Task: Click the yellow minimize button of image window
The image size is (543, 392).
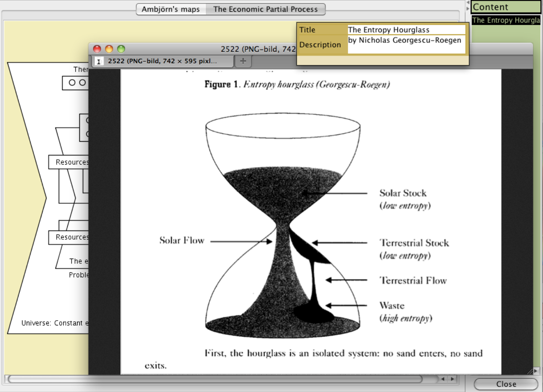Action: tap(109, 49)
